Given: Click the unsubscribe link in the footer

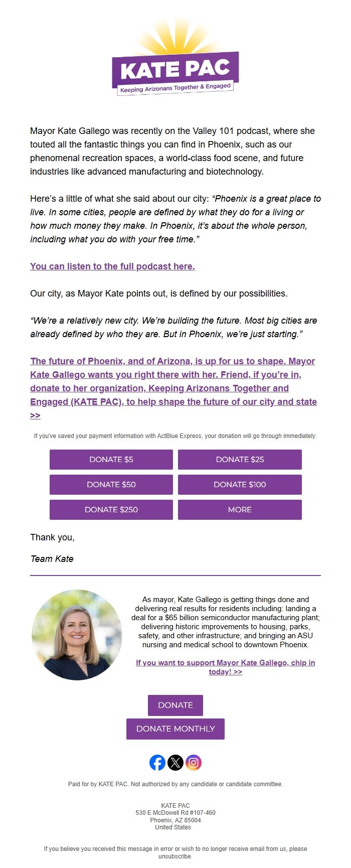Looking at the screenshot, I should pos(175,856).
